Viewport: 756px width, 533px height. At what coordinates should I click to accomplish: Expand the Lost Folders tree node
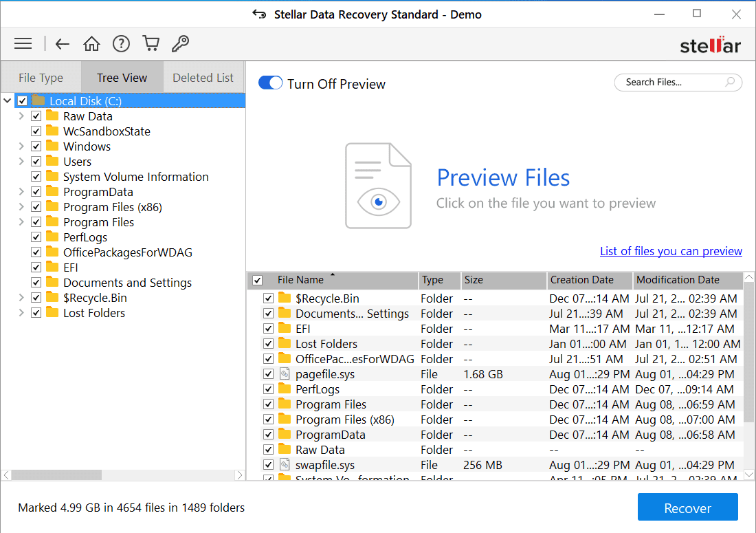[x=21, y=312]
